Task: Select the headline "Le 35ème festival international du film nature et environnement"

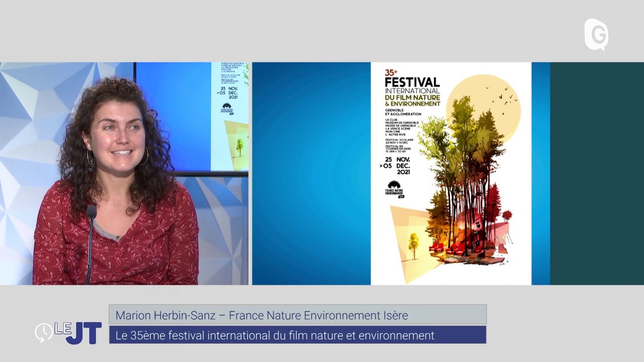Action: [298, 335]
